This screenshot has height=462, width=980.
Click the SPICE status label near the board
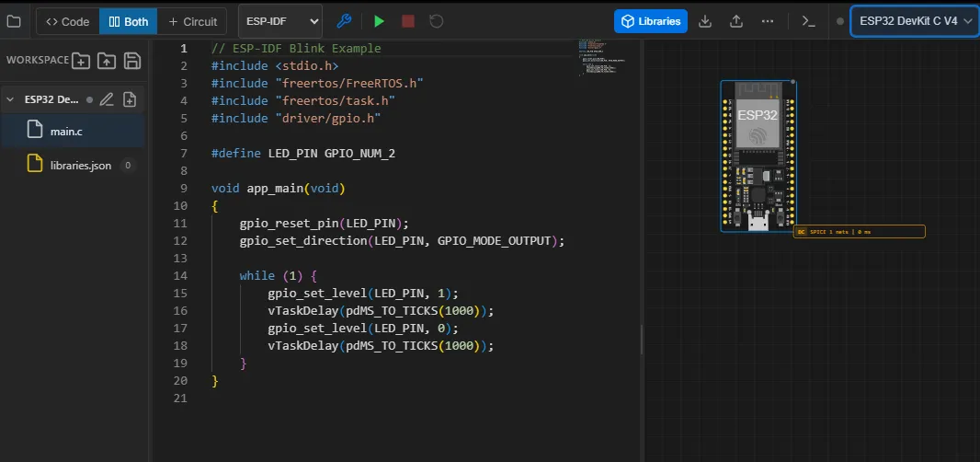coord(859,232)
